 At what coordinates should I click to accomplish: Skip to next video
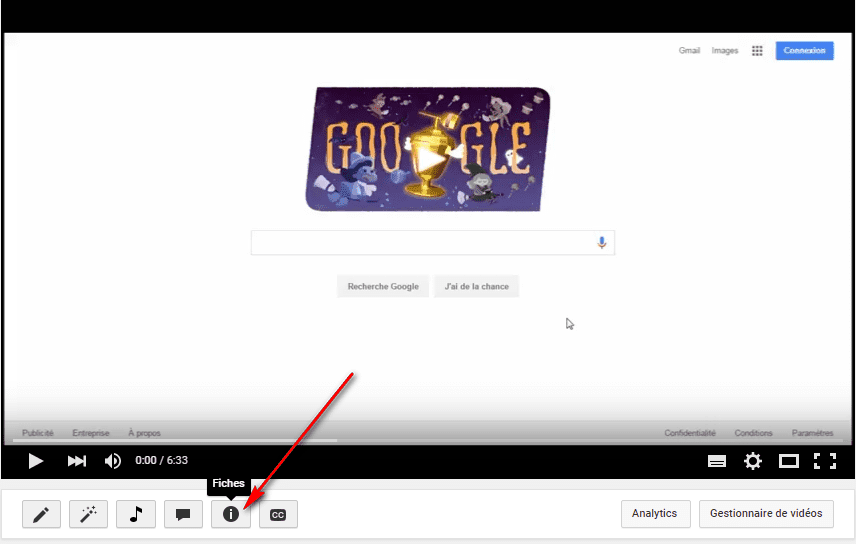76,461
